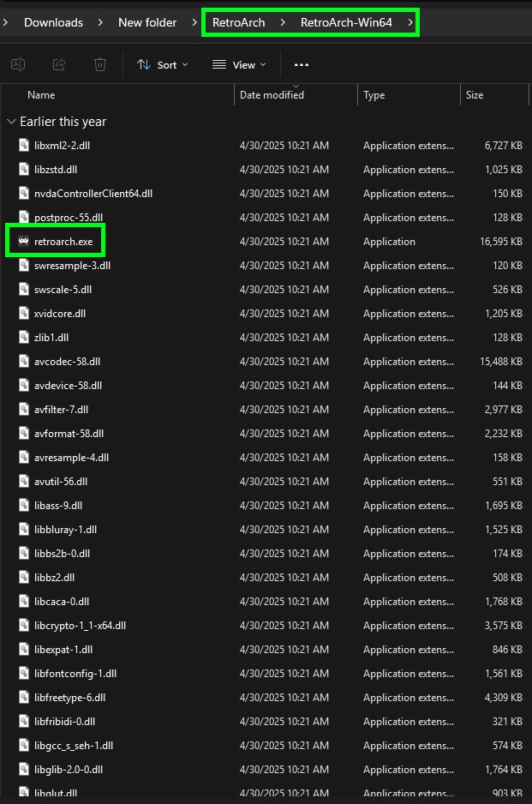Select avformat-58.dll file icon
This screenshot has width=532, height=804.
(24, 433)
